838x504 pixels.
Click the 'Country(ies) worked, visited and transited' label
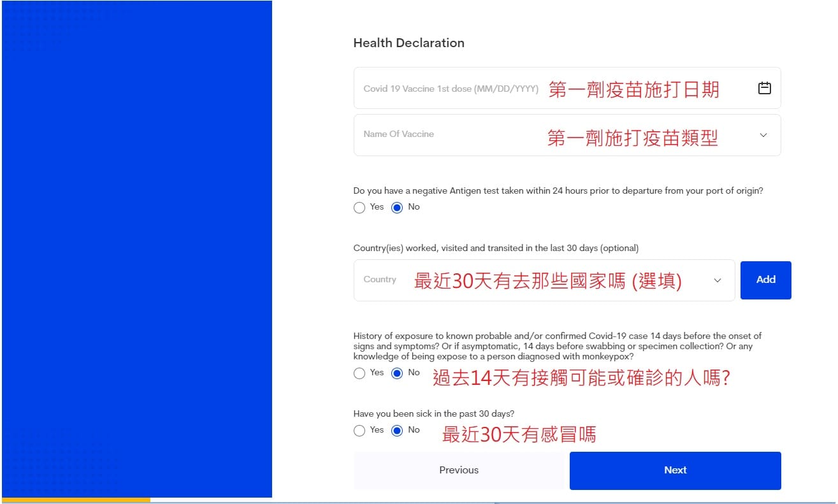(x=496, y=248)
